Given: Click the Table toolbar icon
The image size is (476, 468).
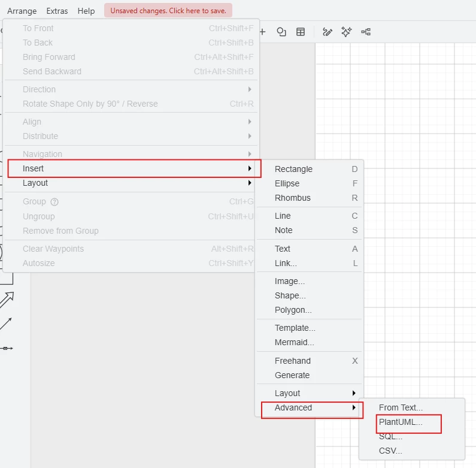Looking at the screenshot, I should [301, 32].
